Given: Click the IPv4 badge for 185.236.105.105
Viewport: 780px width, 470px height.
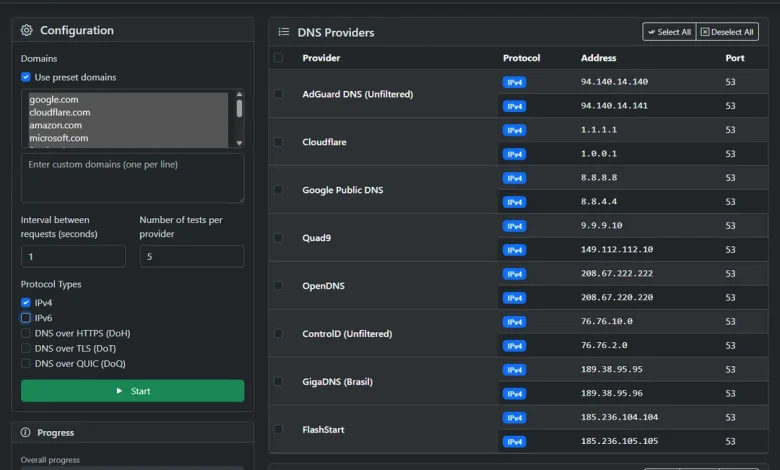Looking at the screenshot, I should (514, 442).
